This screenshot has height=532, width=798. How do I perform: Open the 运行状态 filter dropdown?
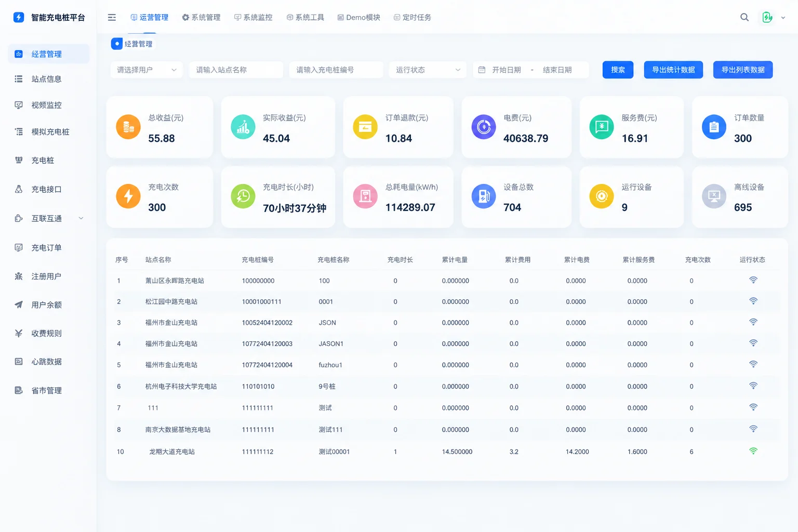point(428,70)
